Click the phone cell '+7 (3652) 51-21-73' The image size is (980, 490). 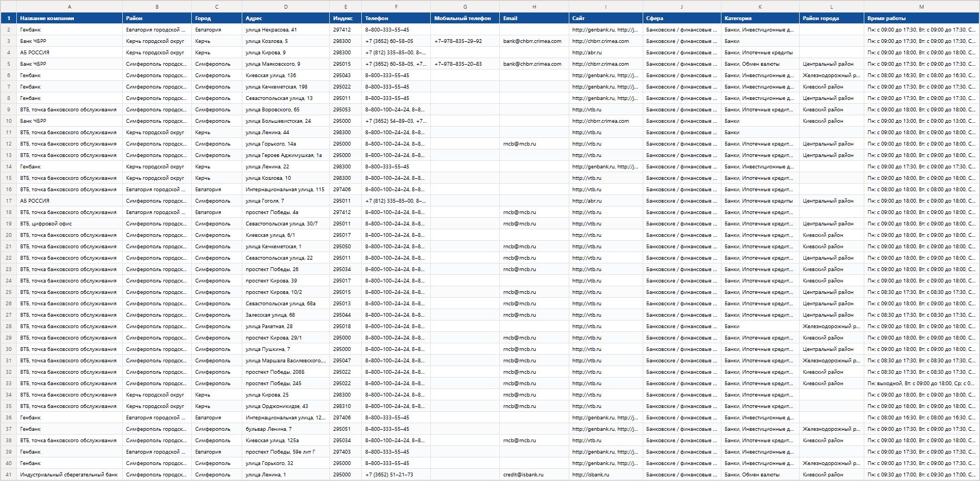[x=396, y=475]
